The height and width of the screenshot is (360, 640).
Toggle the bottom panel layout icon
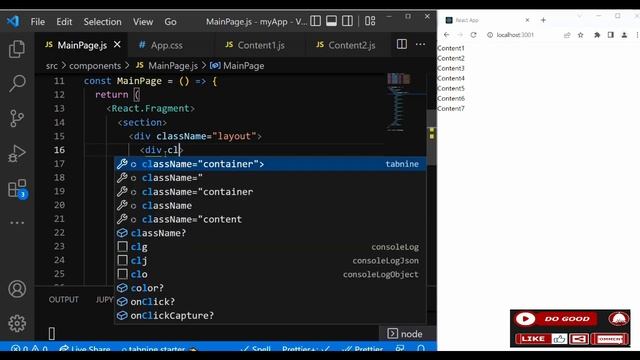[331, 21]
